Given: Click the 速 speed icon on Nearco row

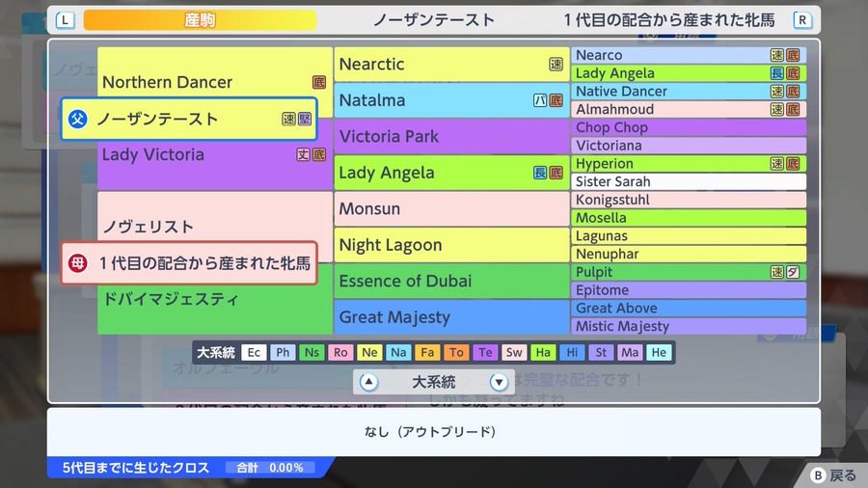Looking at the screenshot, I should [x=777, y=55].
